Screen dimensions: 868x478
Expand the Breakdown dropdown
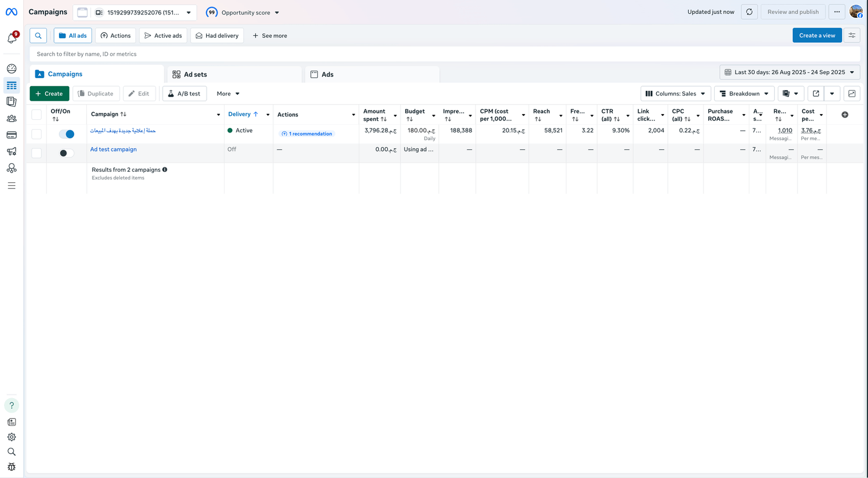[x=744, y=94]
